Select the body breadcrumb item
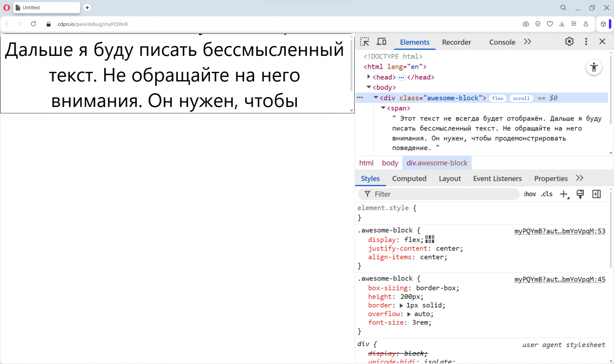 tap(390, 162)
